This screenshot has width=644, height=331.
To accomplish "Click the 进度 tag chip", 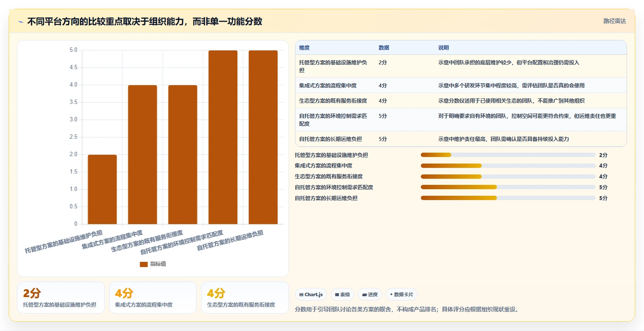I will click(370, 294).
